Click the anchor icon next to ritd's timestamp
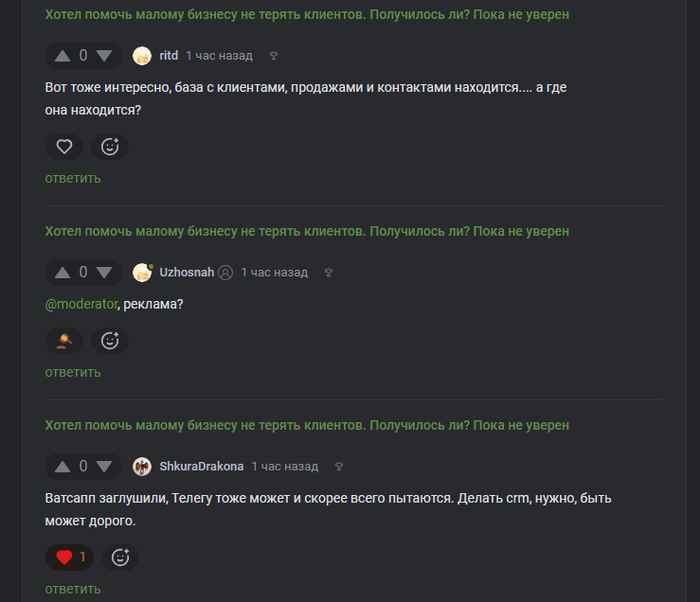The height and width of the screenshot is (602, 700). tap(274, 56)
